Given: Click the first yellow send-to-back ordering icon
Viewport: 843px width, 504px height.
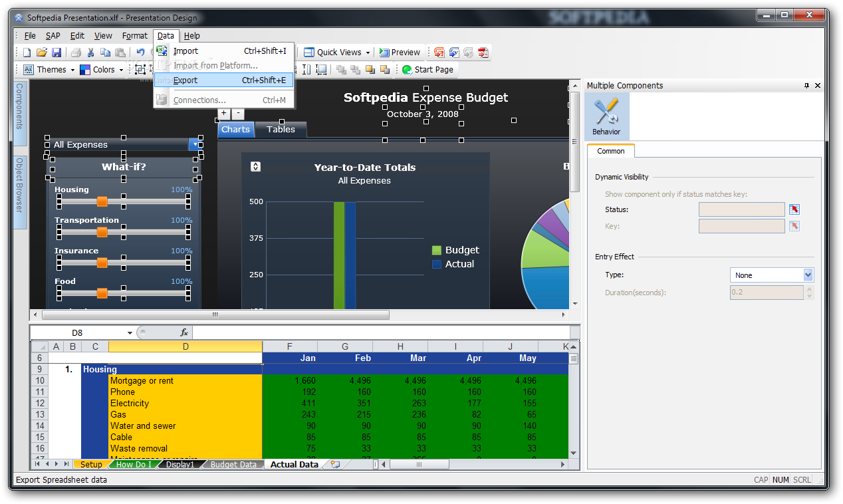Looking at the screenshot, I should [x=370, y=70].
